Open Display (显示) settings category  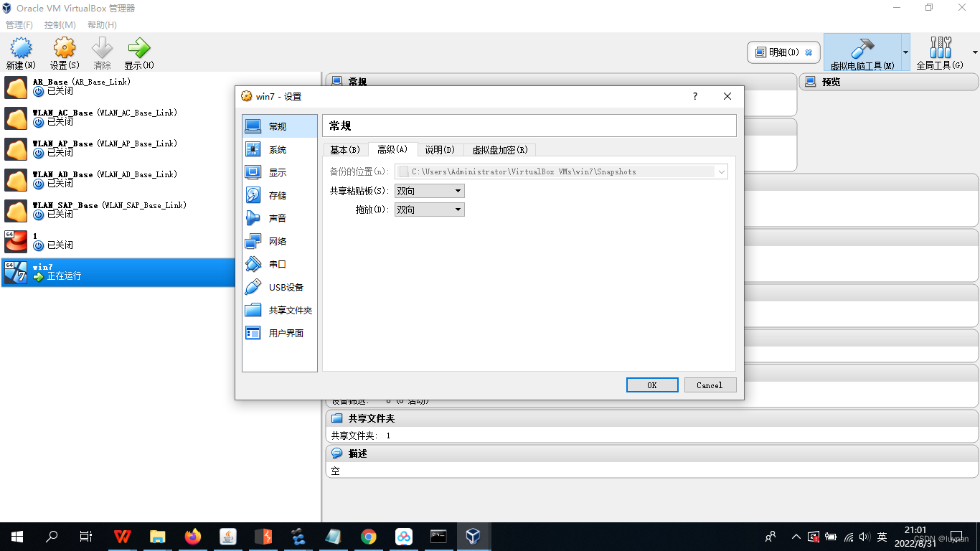[280, 172]
